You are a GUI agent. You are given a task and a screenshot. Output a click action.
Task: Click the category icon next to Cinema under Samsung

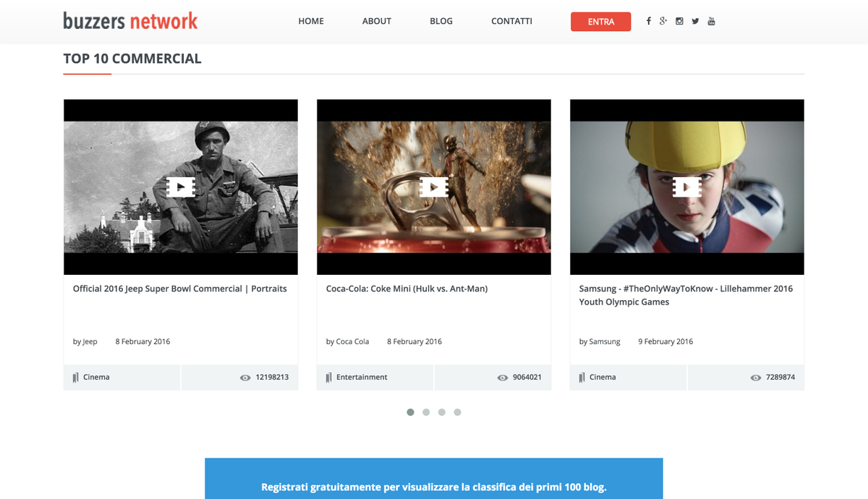[x=582, y=378]
